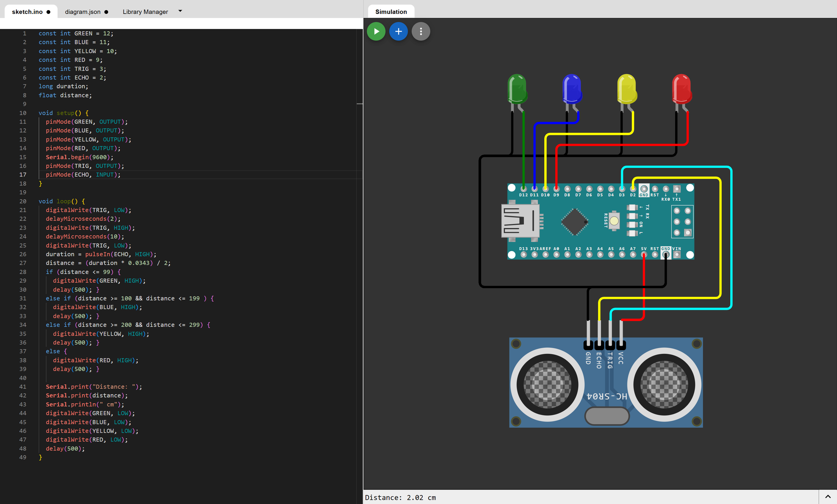The height and width of the screenshot is (504, 837).
Task: Open the tabs dropdown arrow next to Library Manager
Action: tap(180, 11)
